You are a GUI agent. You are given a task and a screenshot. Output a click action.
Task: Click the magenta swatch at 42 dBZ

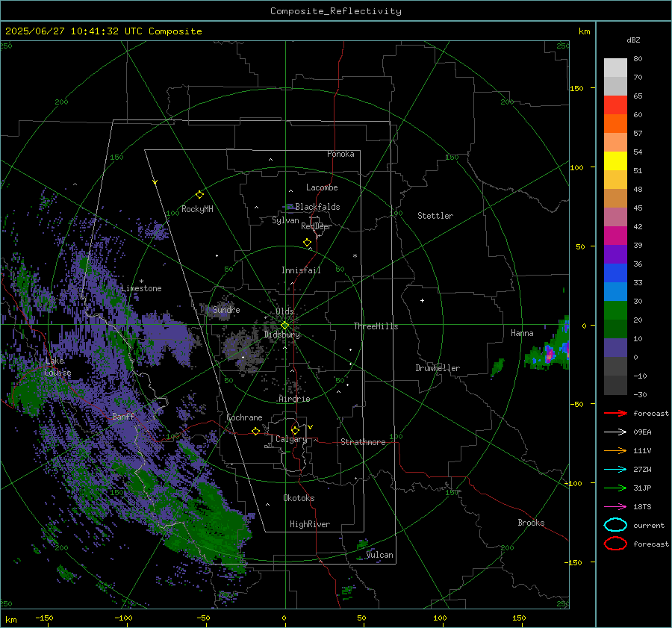point(615,235)
